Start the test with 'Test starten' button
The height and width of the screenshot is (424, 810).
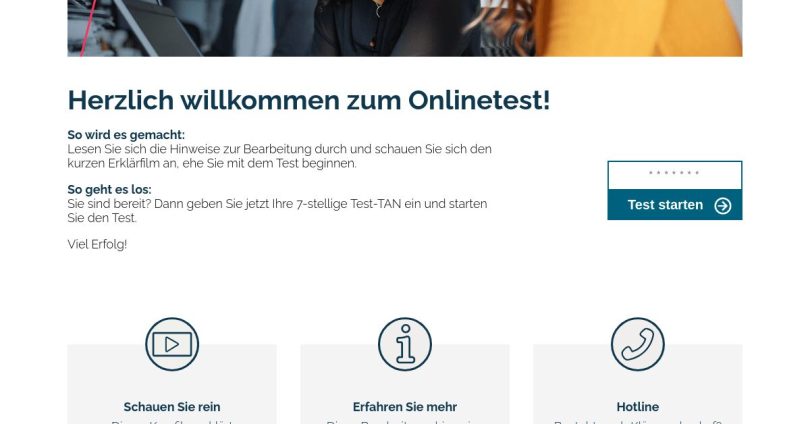click(675, 205)
